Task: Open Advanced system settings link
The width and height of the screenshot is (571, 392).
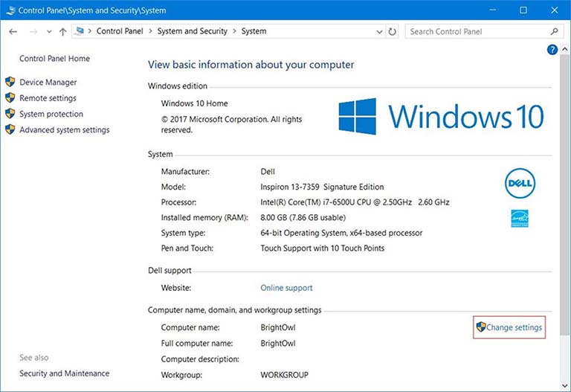Action: [64, 129]
